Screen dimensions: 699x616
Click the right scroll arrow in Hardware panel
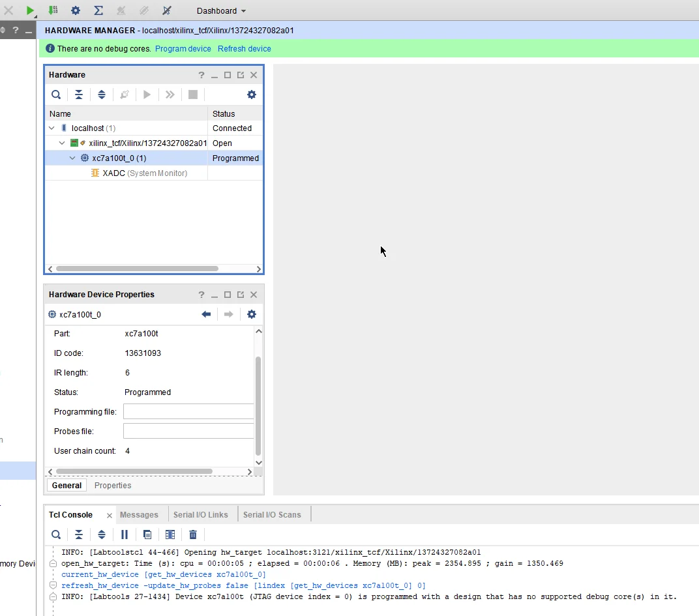(259, 269)
